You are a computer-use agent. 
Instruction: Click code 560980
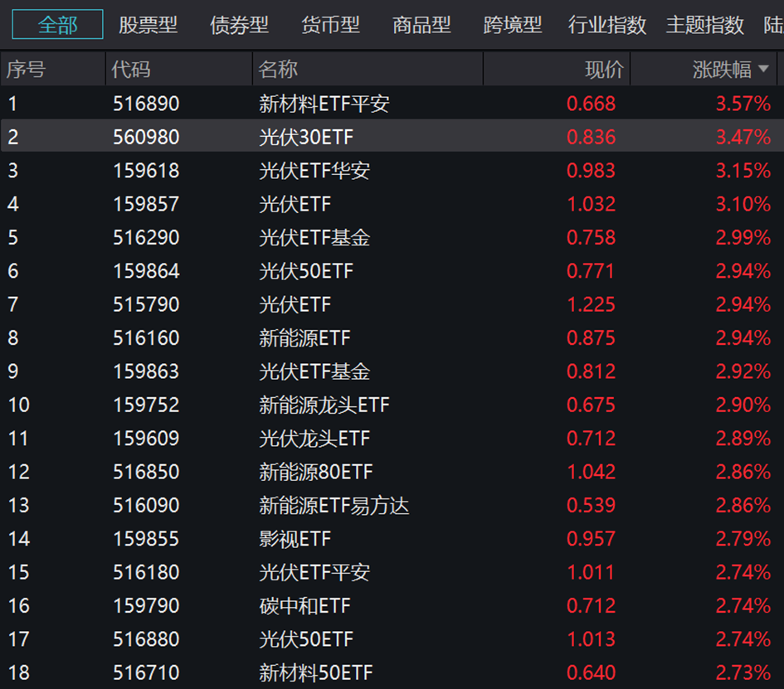click(146, 138)
